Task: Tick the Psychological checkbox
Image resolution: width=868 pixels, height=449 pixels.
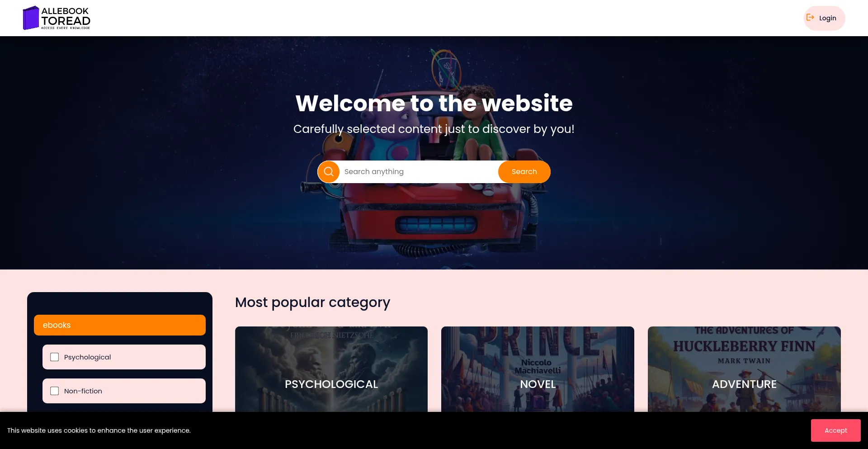Action: (55, 357)
